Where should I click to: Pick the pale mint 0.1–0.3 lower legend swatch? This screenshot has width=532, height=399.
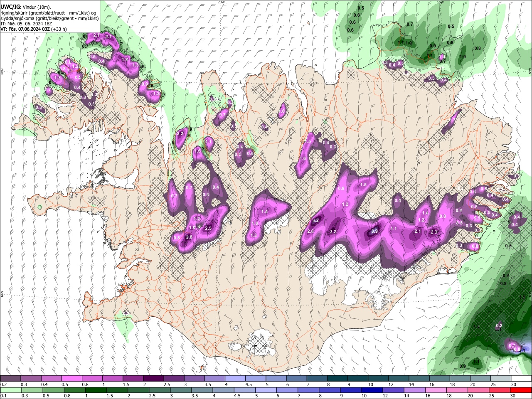(x=11, y=390)
